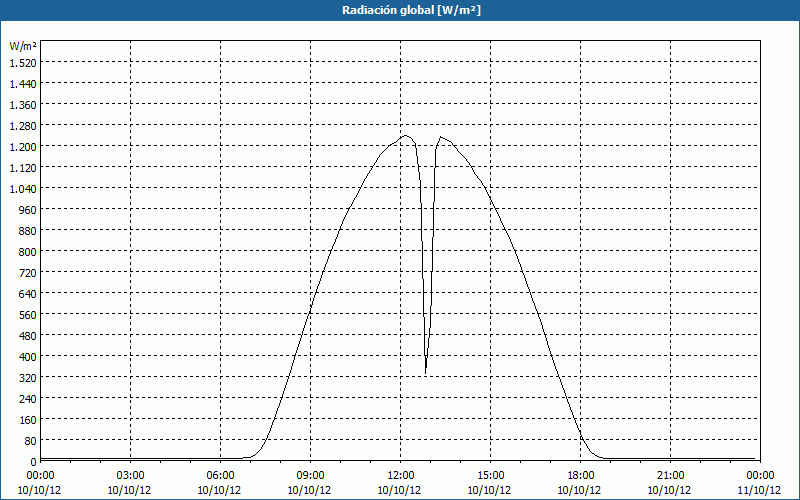The image size is (800, 500).
Task: Pick the '21:00' x-axis time label
Action: pos(670,476)
